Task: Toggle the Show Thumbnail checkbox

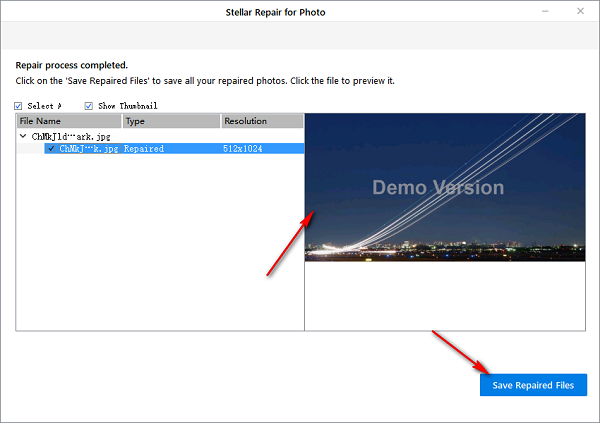Action: point(88,106)
